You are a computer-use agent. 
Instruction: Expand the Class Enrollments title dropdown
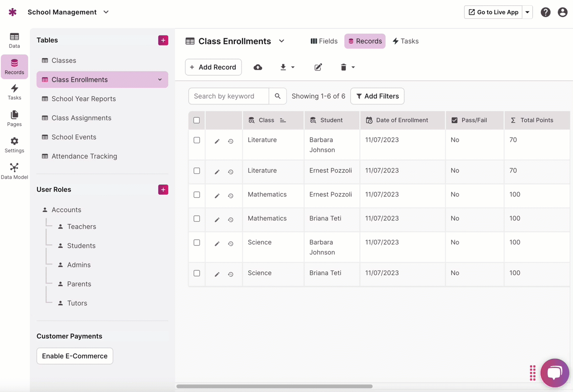click(x=282, y=41)
